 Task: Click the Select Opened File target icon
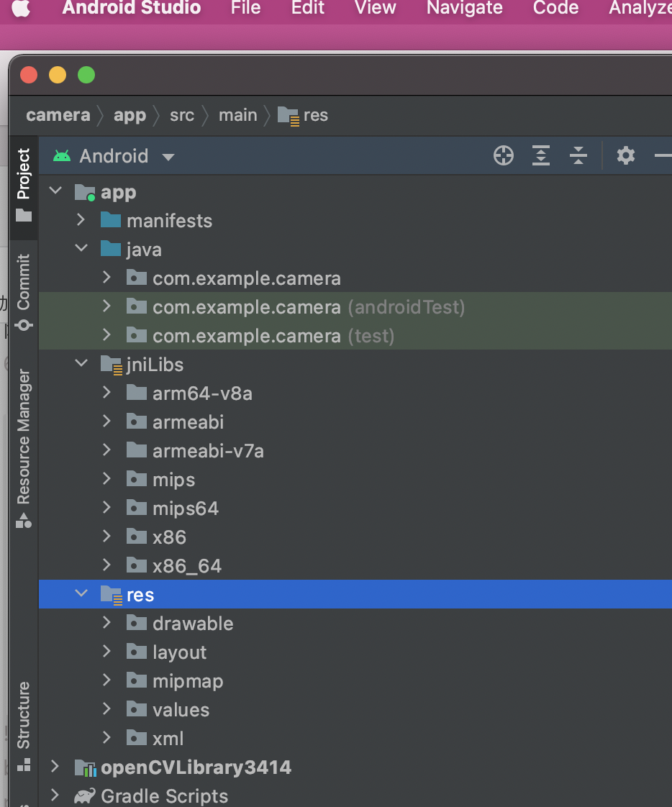[504, 155]
